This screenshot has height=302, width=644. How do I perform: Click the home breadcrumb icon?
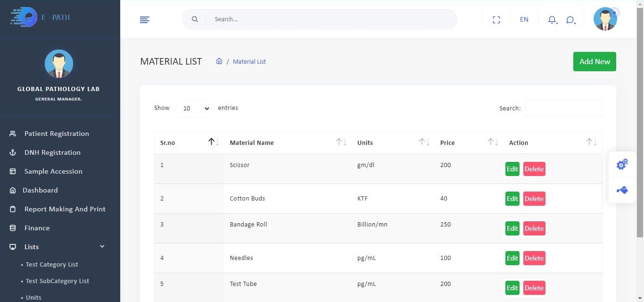click(219, 61)
